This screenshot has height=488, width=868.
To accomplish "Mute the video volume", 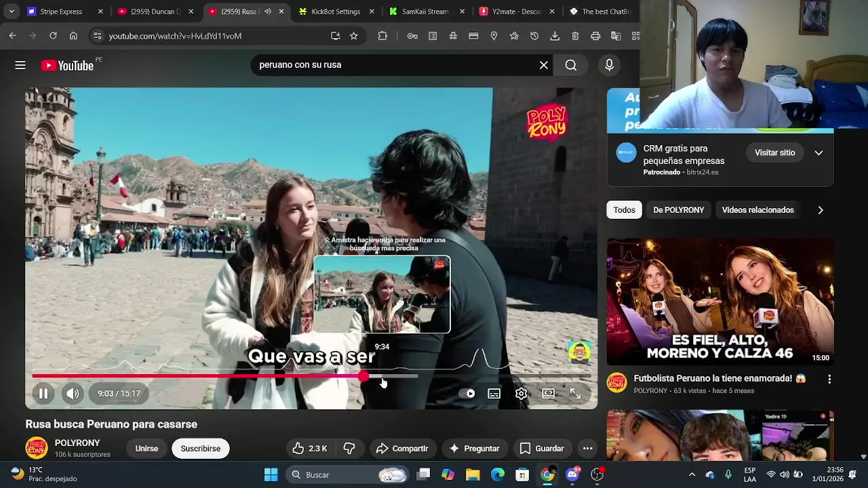I will coord(73,393).
